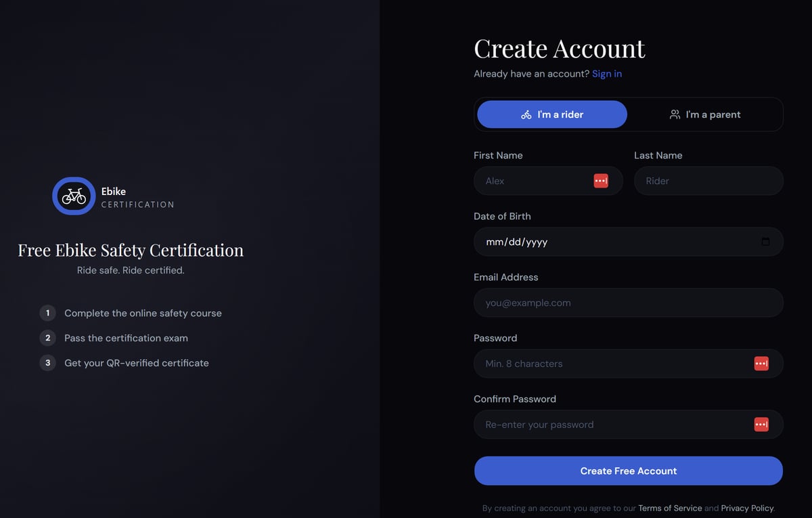Viewport: 812px width, 518px height.
Task: Click the people icon on parent tab
Action: pyautogui.click(x=675, y=115)
